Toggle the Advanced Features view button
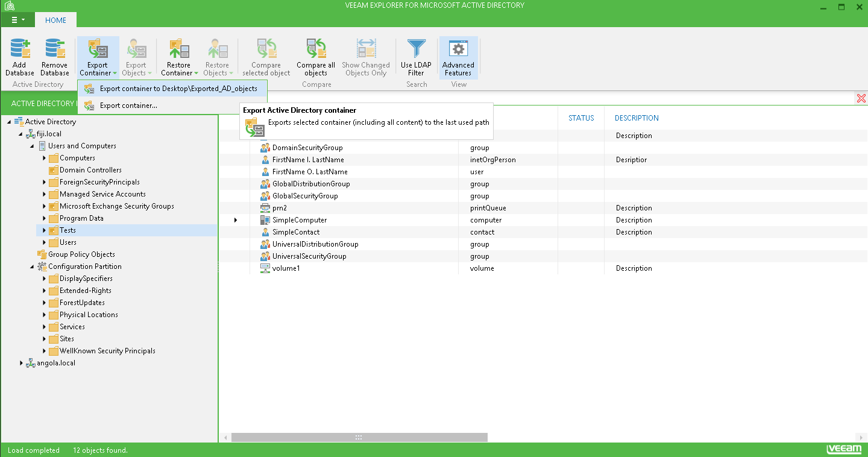The height and width of the screenshot is (457, 868). pyautogui.click(x=459, y=57)
